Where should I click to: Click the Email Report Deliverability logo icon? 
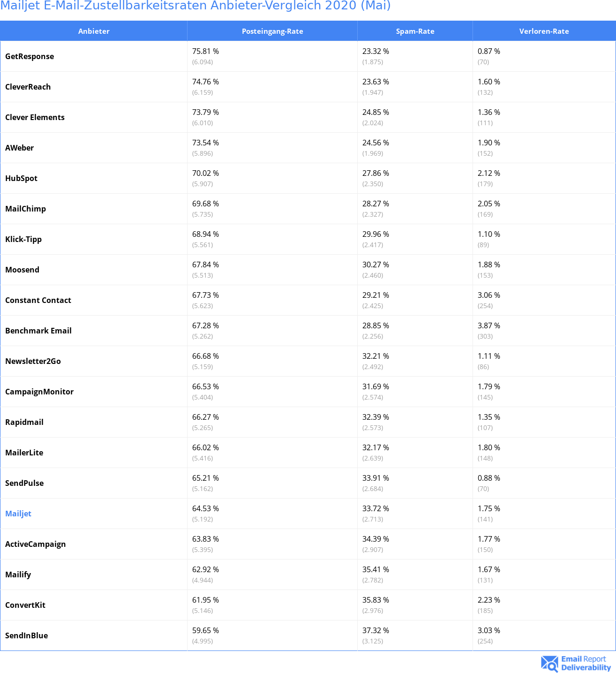click(549, 663)
